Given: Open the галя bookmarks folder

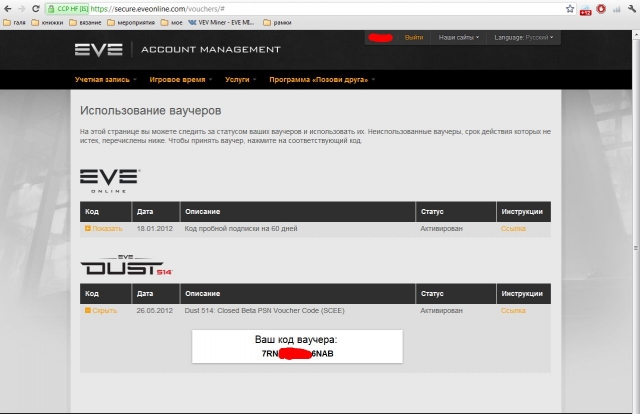Looking at the screenshot, I should (x=15, y=22).
